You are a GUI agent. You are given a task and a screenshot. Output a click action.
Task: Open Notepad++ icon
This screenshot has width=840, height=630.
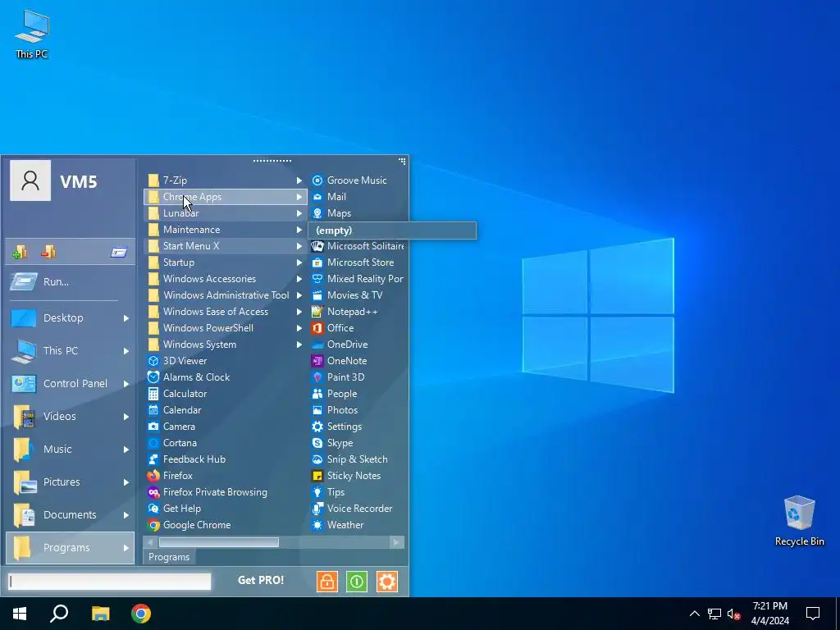tap(317, 312)
